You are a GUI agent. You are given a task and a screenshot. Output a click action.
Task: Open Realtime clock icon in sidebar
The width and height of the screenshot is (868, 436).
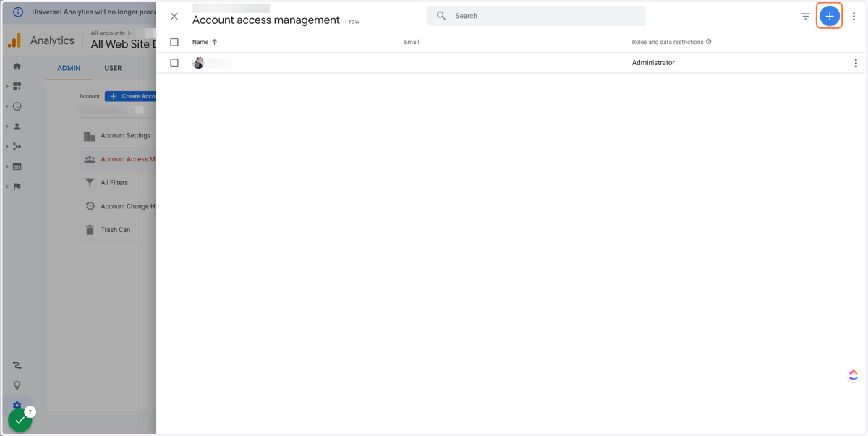coord(17,106)
